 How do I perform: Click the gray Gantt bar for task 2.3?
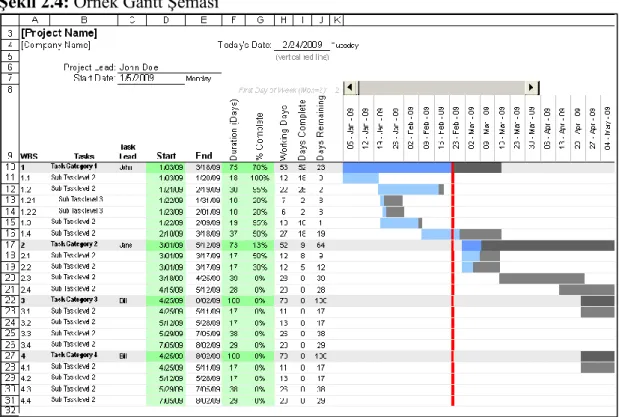(542, 278)
